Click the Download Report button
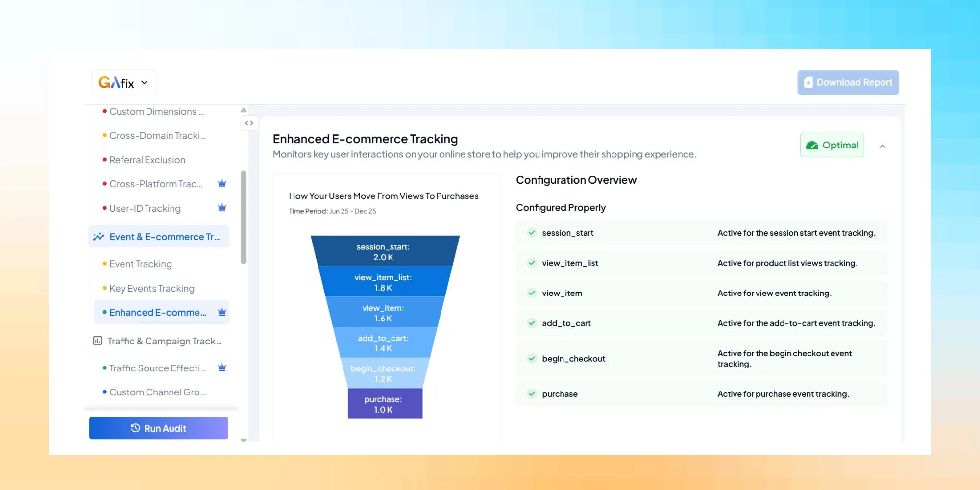 (x=848, y=82)
